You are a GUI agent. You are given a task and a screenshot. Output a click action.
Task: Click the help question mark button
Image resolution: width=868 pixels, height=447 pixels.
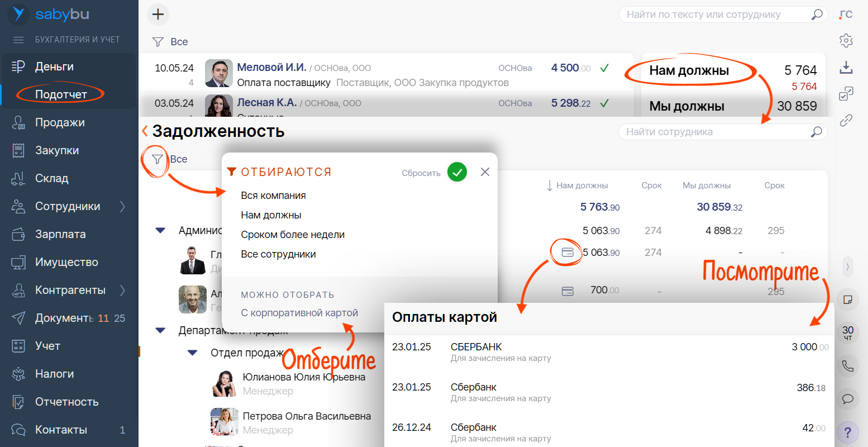point(847,431)
